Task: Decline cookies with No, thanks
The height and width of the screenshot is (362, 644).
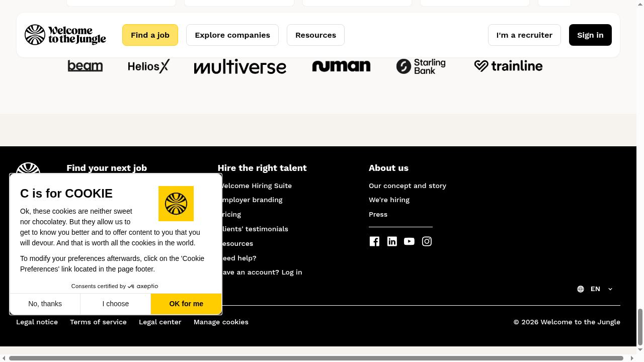Action: pyautogui.click(x=45, y=304)
